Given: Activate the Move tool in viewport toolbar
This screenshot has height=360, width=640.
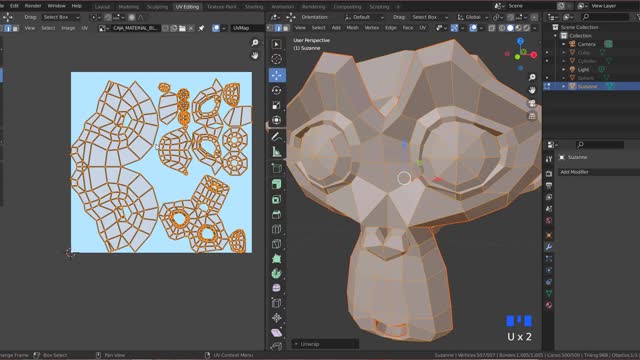Looking at the screenshot, I should [277, 75].
